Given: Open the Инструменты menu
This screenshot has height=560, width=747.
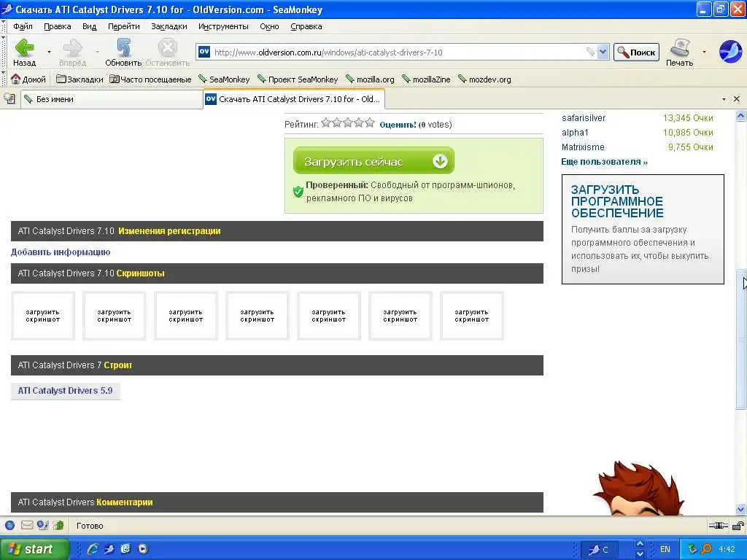Looking at the screenshot, I should [223, 26].
